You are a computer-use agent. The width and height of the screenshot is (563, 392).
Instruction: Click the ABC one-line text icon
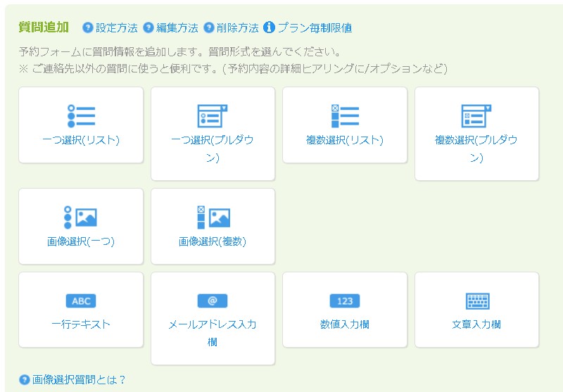point(81,301)
